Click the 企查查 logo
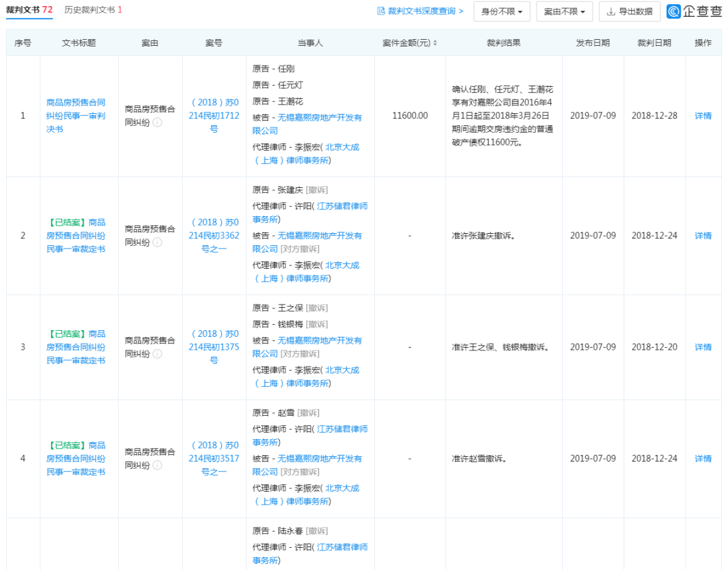This screenshot has height=570, width=728. click(694, 11)
